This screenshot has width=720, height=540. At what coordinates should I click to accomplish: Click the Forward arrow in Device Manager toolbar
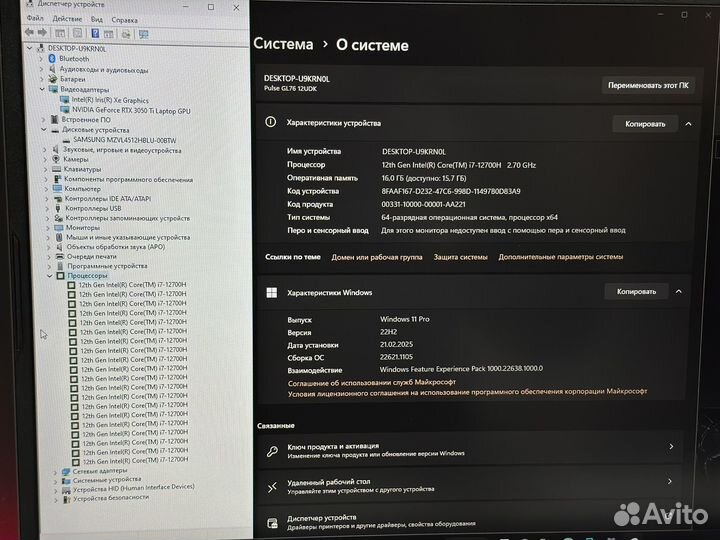click(43, 33)
